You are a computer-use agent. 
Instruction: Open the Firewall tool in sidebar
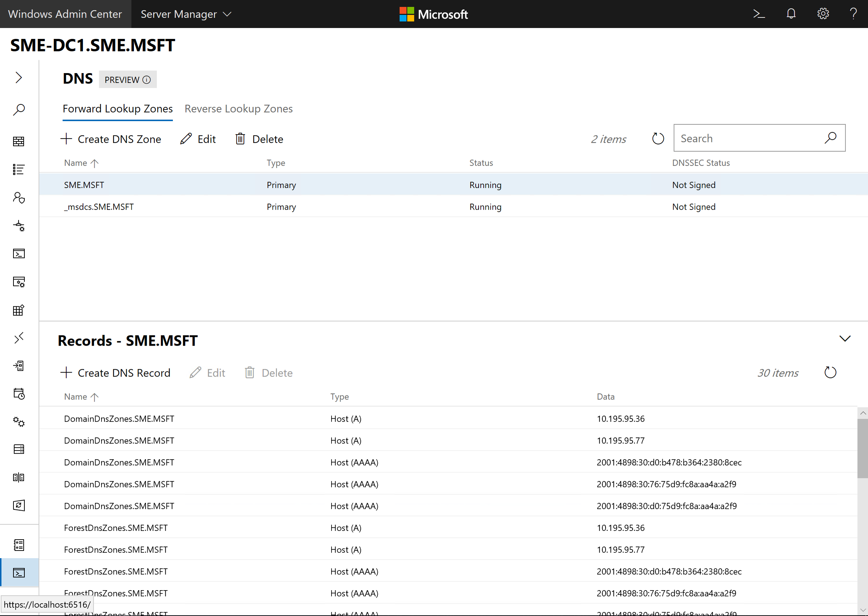19,142
